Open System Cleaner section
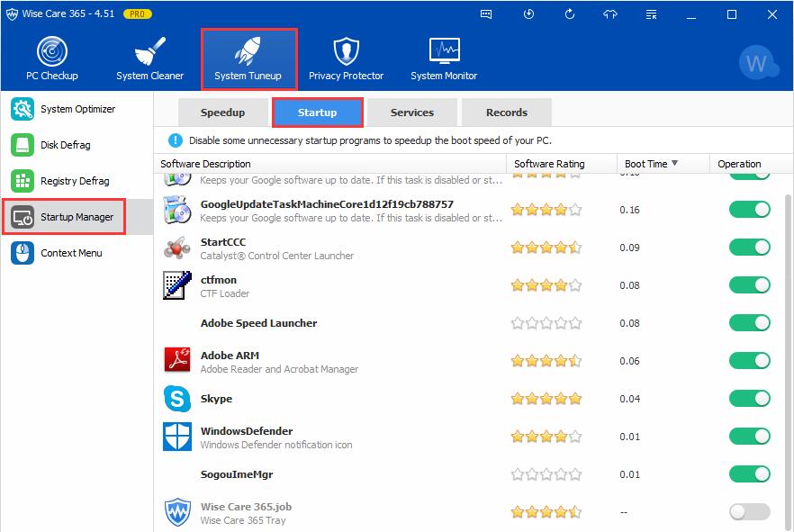Screen dimensions: 794x532 coord(149,59)
